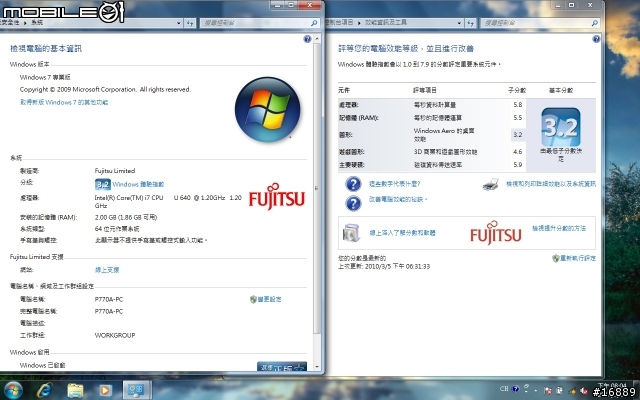Click genuine Windows badge at bottom
The image size is (640, 400).
click(282, 366)
